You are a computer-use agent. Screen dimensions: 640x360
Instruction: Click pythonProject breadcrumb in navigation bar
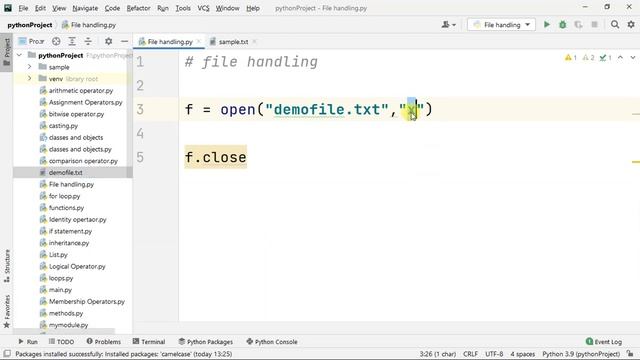tap(30, 25)
